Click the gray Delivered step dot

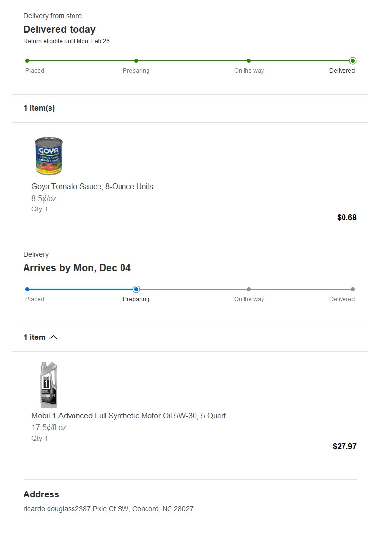click(353, 289)
